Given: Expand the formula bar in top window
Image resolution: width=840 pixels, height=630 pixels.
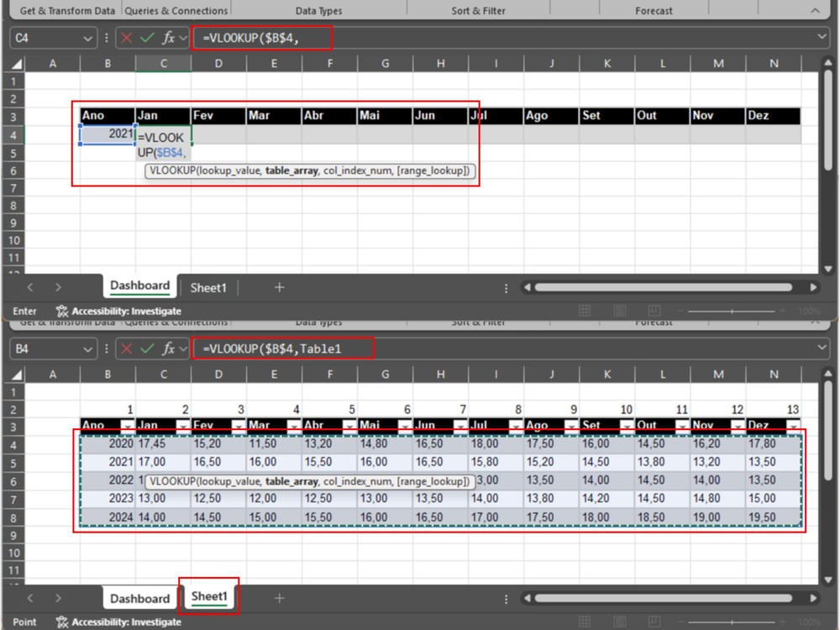Looking at the screenshot, I should tap(822, 37).
